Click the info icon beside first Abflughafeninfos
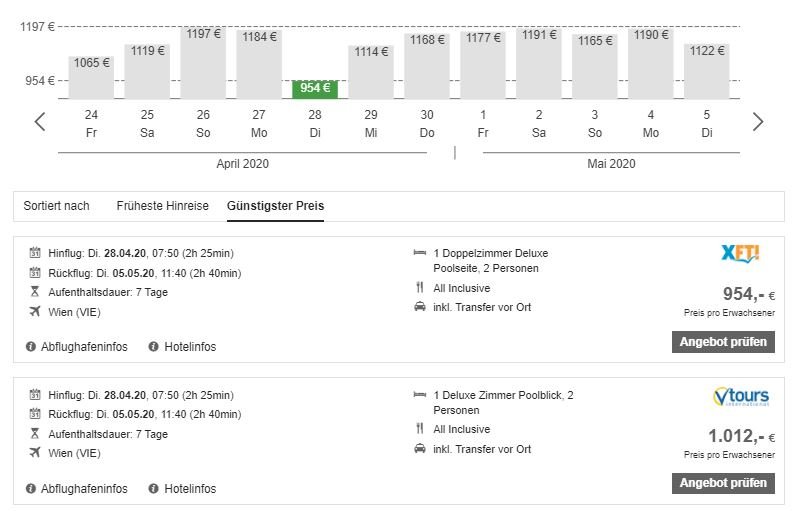This screenshot has width=799, height=511. [x=31, y=346]
